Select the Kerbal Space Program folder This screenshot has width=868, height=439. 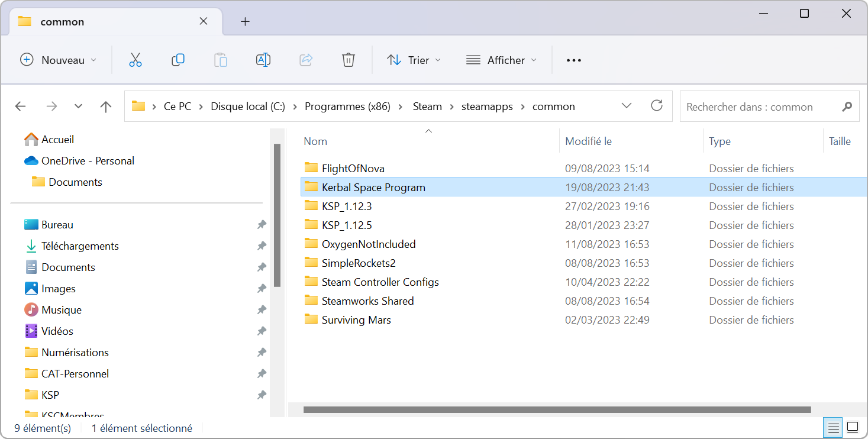pos(583,187)
